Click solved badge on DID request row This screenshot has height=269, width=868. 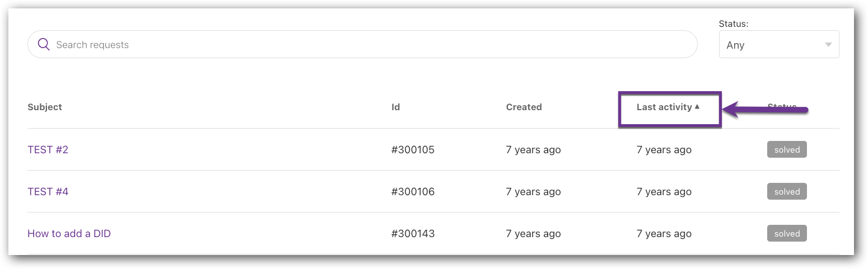(787, 234)
